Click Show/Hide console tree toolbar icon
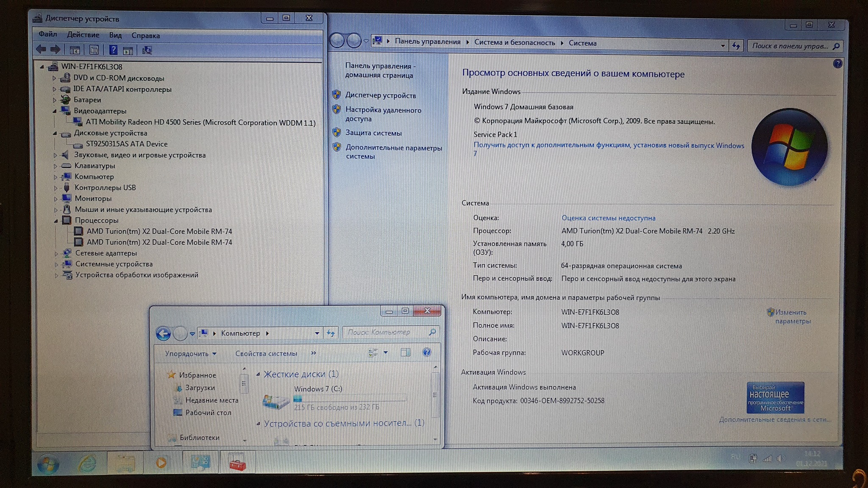Screen dimensions: 868x488 click(75, 50)
